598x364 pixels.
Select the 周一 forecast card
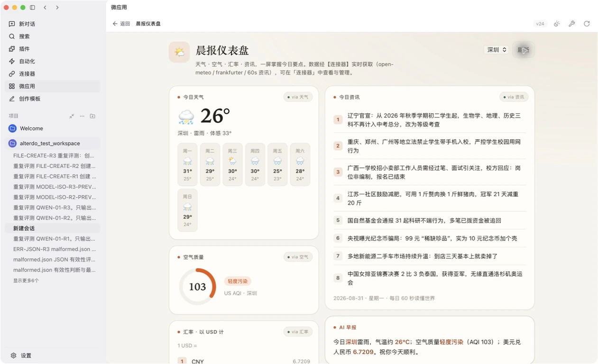pyautogui.click(x=187, y=164)
